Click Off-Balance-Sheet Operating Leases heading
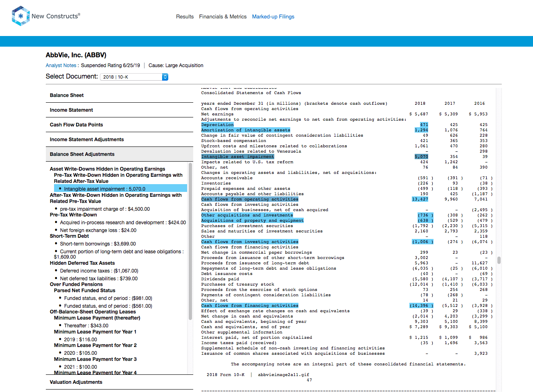The height and width of the screenshot is (392, 533). click(93, 312)
